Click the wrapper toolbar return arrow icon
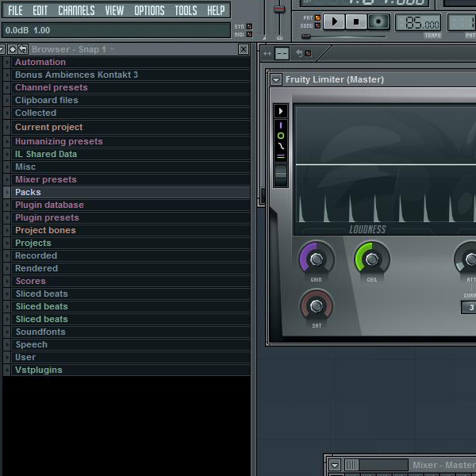The image size is (476, 476). (299, 53)
